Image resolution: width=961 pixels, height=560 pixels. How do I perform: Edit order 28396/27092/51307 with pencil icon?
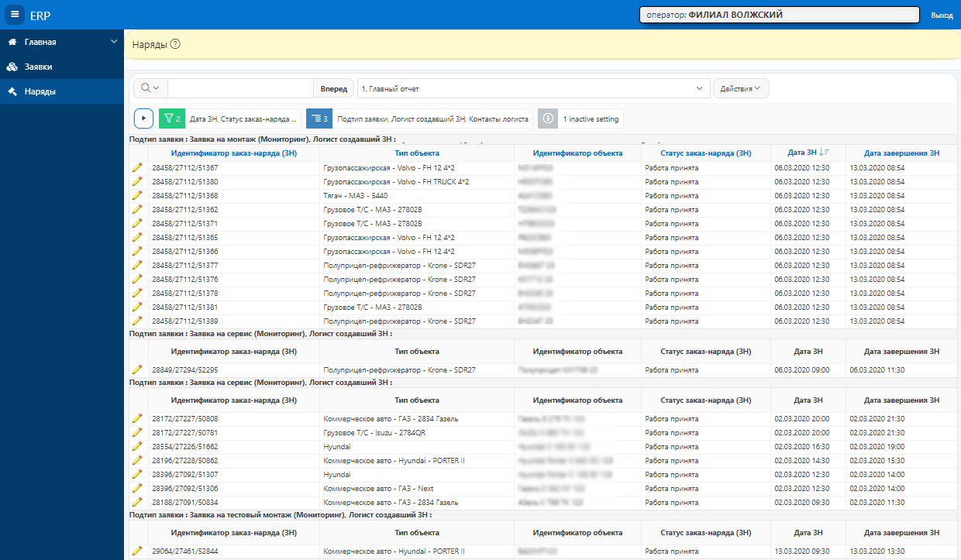pyautogui.click(x=137, y=474)
